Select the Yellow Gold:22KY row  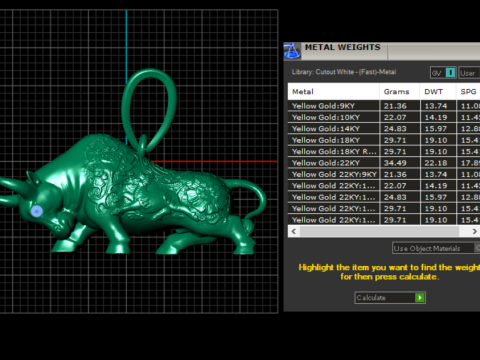tap(384, 163)
